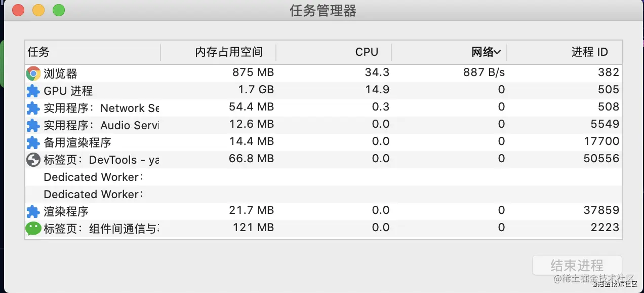The width and height of the screenshot is (644, 293).
Task: Click the puzzle icon beside 备用渲染程序
Action: [x=33, y=143]
